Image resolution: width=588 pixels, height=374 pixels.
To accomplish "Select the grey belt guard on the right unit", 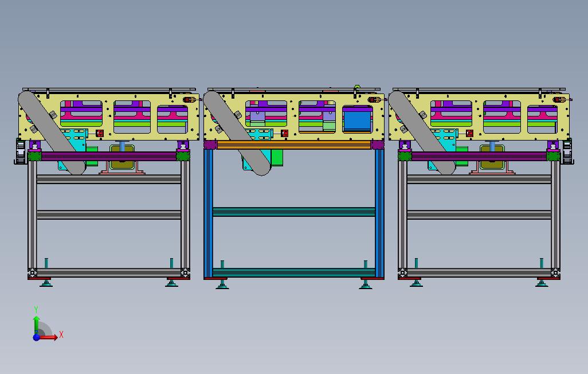I will tap(422, 133).
